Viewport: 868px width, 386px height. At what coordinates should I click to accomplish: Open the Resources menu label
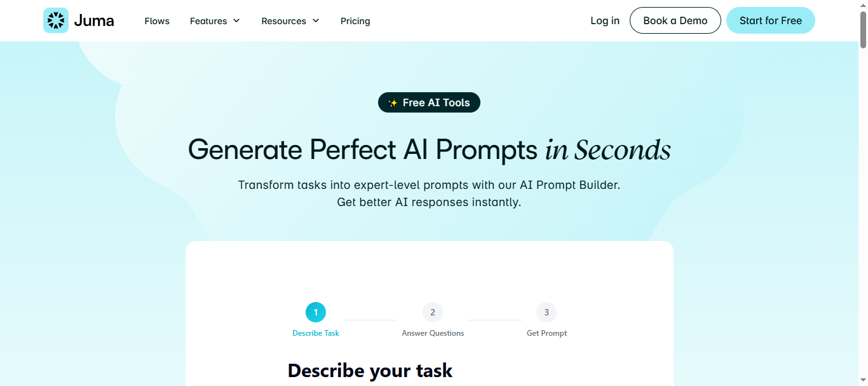tap(283, 21)
